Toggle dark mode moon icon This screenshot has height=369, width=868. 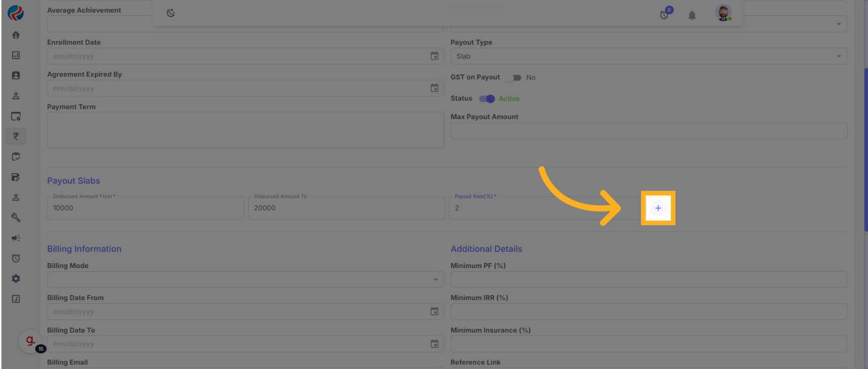[x=170, y=13]
